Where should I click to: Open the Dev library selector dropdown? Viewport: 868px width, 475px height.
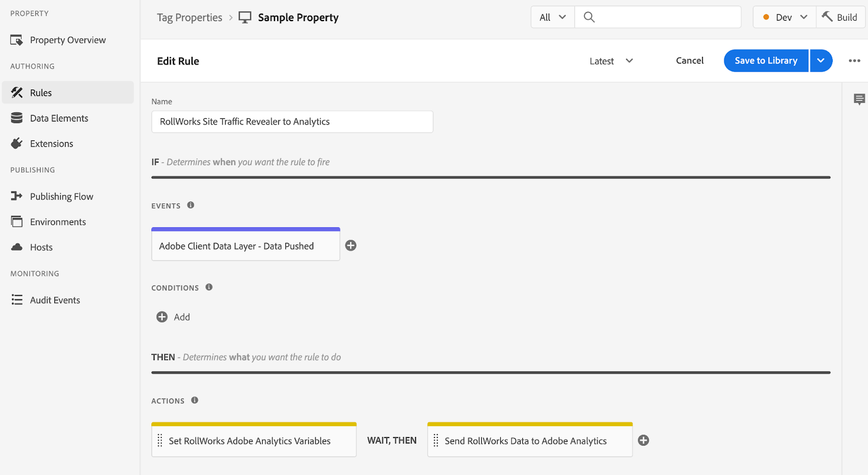click(x=784, y=17)
